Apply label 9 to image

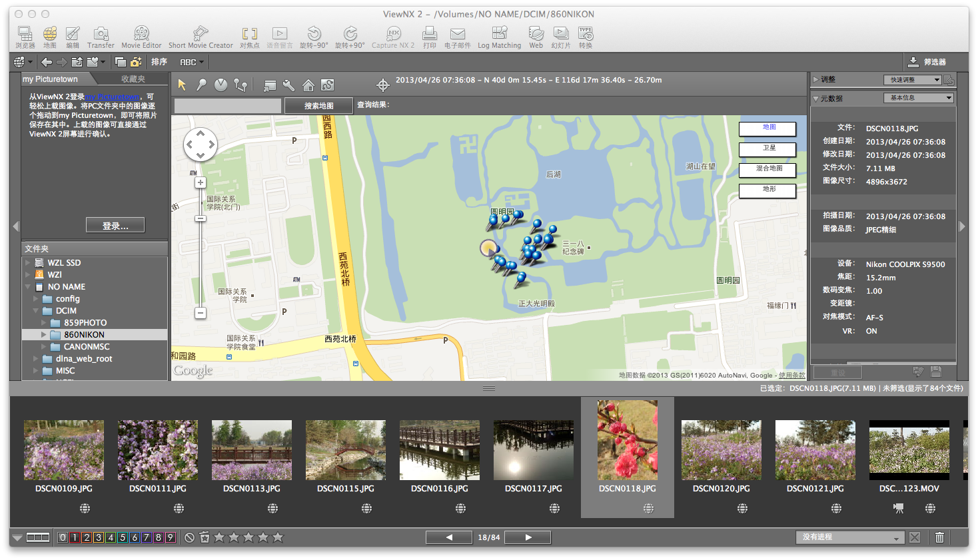coord(171,537)
